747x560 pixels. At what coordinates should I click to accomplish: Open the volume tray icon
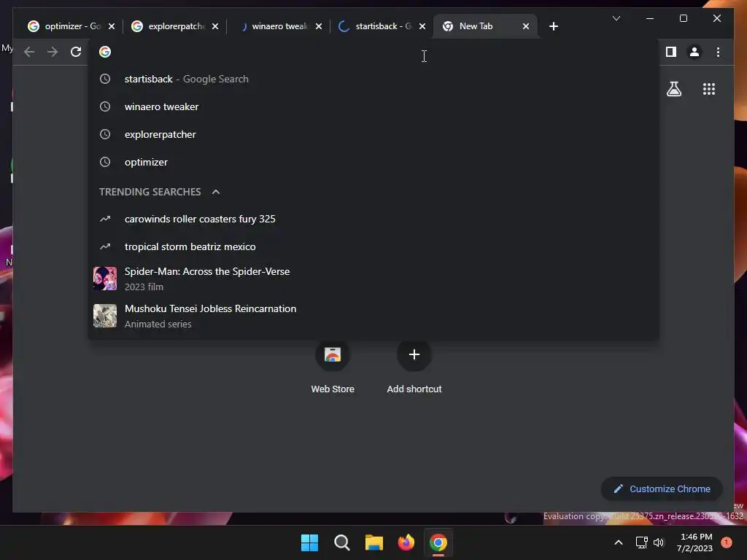point(659,542)
